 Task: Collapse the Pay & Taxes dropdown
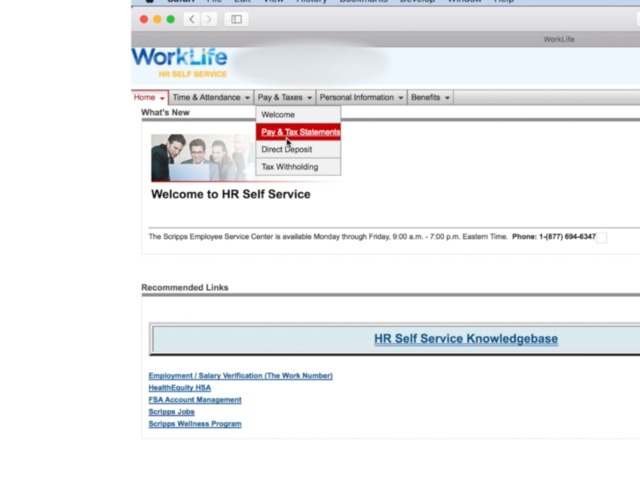pos(285,97)
